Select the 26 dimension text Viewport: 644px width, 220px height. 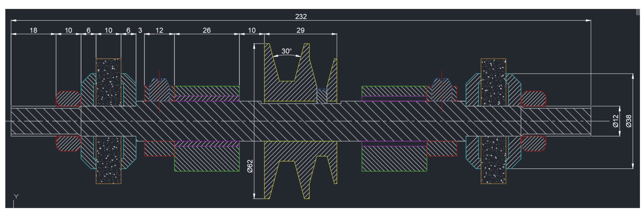(206, 31)
